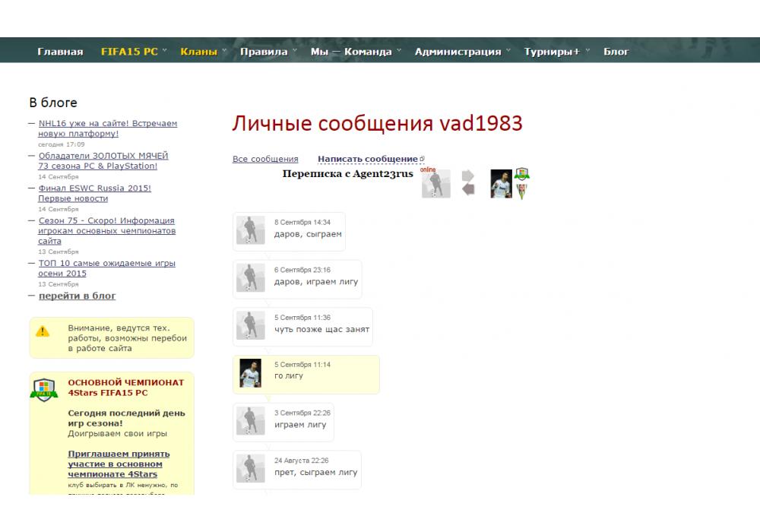Expand the Кланы dropdown menu
Screen dimensions: 760x532
(x=203, y=52)
